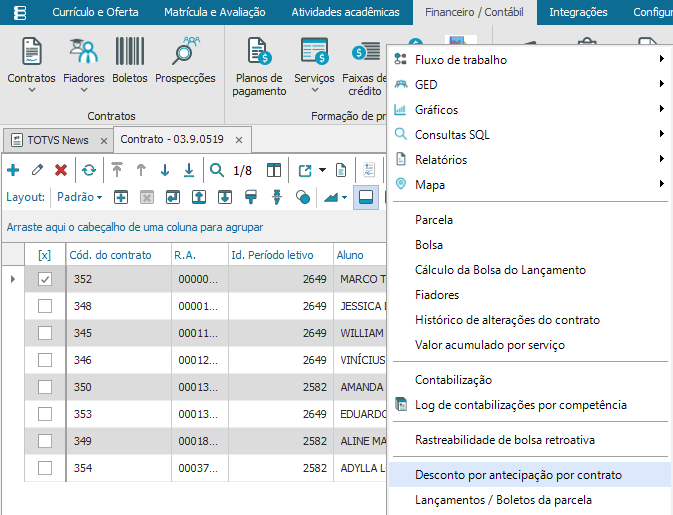Select Desconto por antecipação por contrato

click(518, 474)
